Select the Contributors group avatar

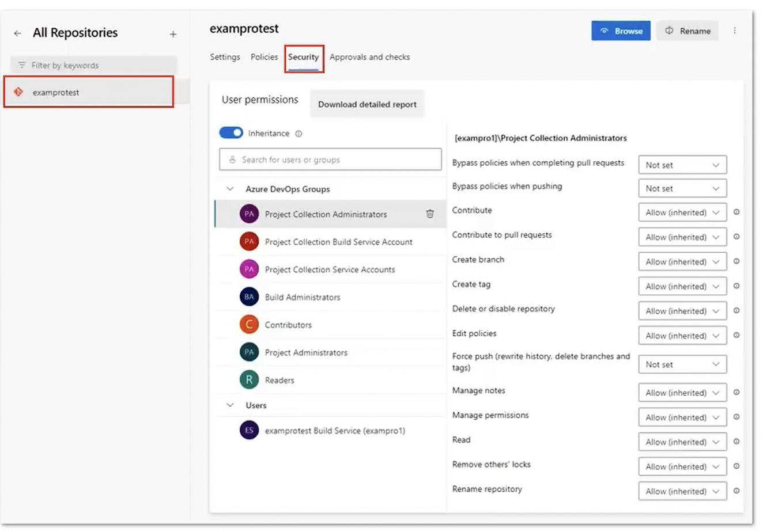click(x=249, y=325)
